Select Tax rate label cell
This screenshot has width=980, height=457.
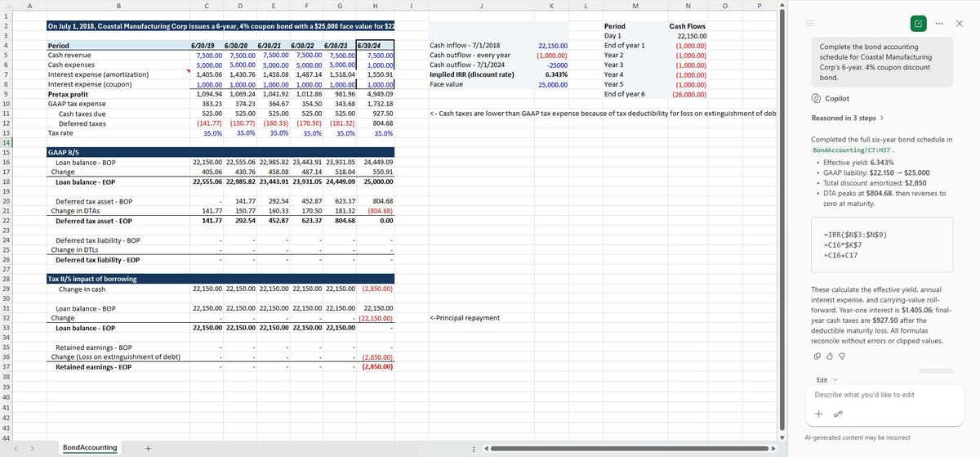[118, 132]
